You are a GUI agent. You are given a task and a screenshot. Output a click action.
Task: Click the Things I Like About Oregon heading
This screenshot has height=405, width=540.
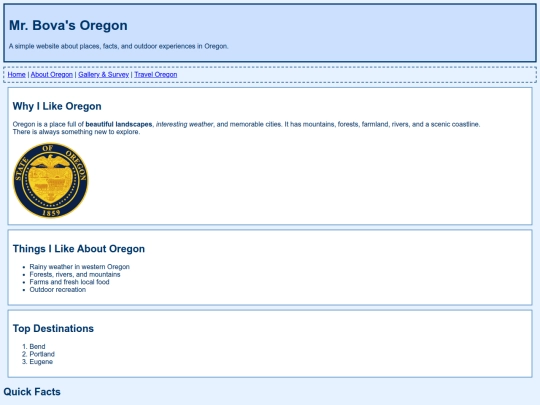(x=79, y=249)
